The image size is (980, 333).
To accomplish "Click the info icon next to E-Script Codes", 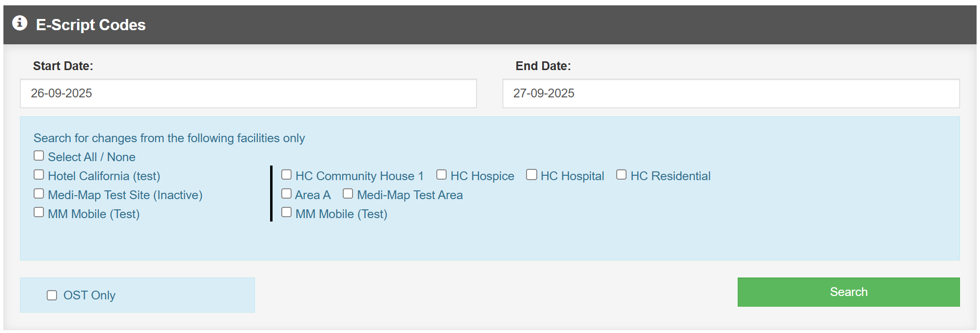I will [x=19, y=23].
